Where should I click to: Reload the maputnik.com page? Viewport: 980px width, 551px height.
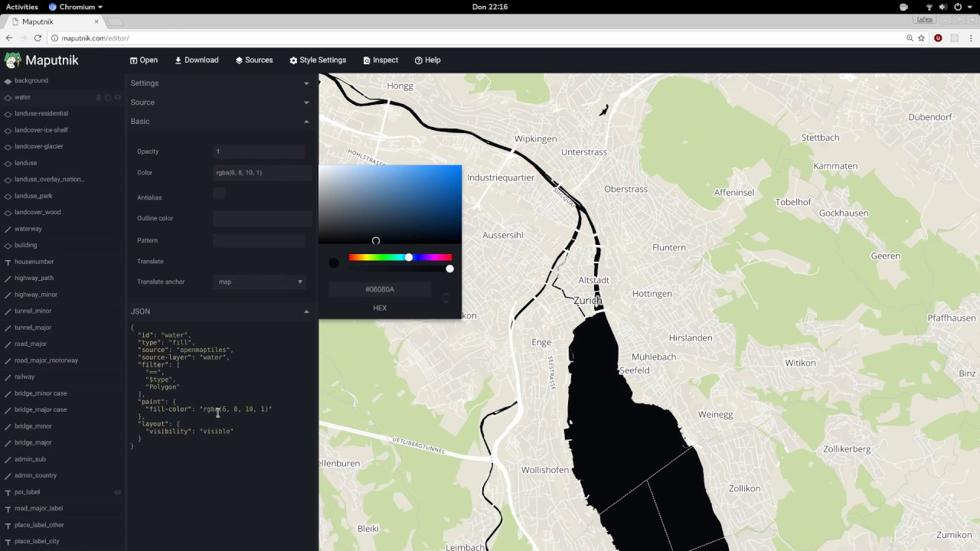(38, 38)
